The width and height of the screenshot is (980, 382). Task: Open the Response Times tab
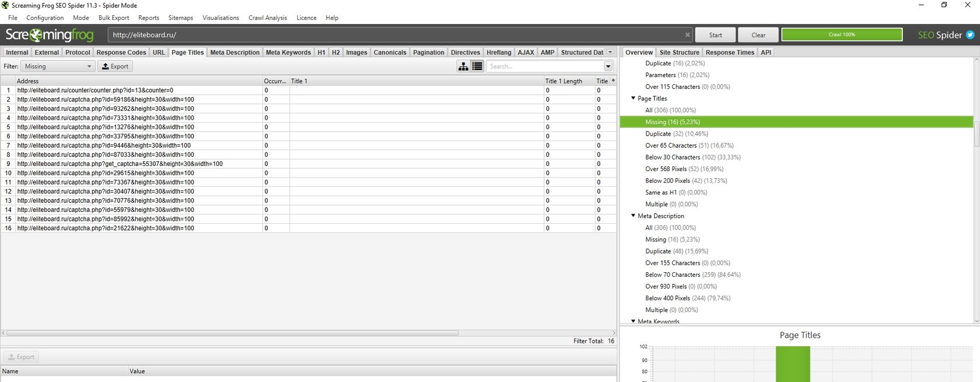[x=730, y=52]
